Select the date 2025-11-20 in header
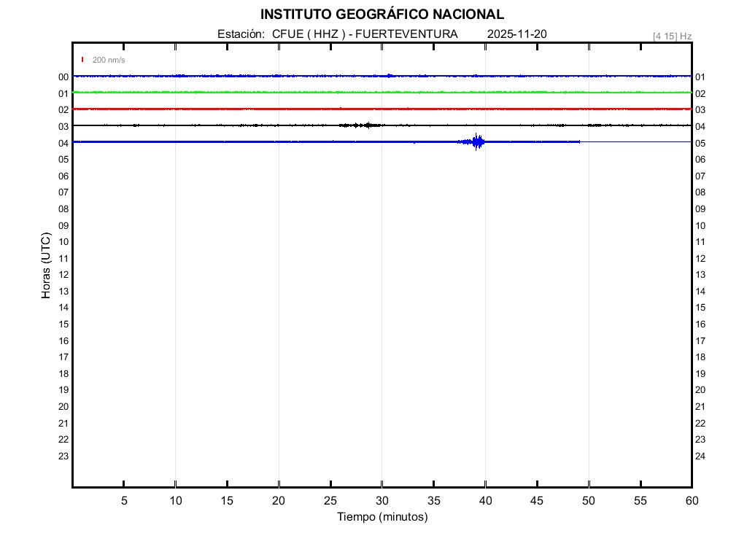This screenshot has width=747, height=560. (x=516, y=34)
